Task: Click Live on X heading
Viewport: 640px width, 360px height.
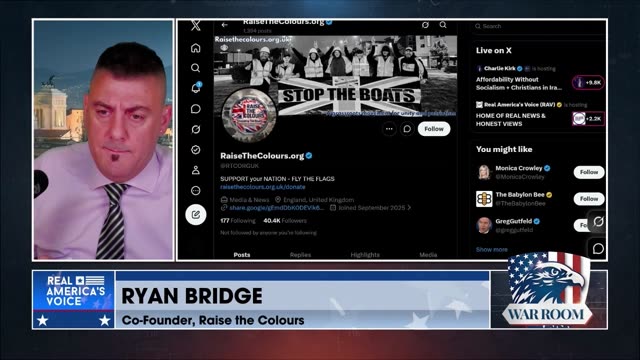Action: (x=493, y=51)
